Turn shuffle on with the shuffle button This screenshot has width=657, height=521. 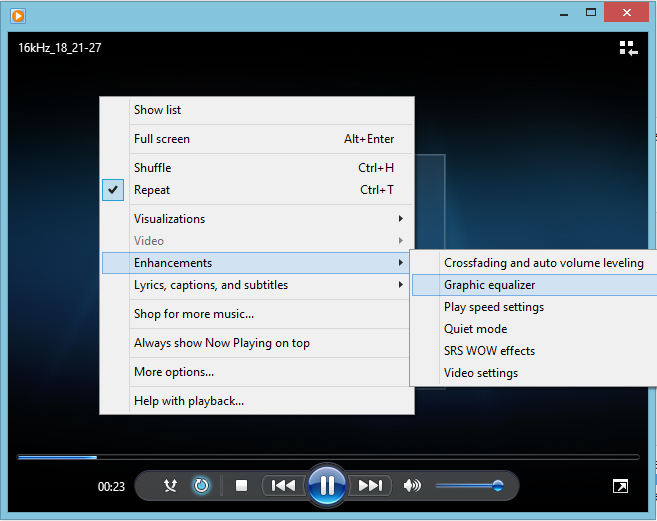(170, 486)
